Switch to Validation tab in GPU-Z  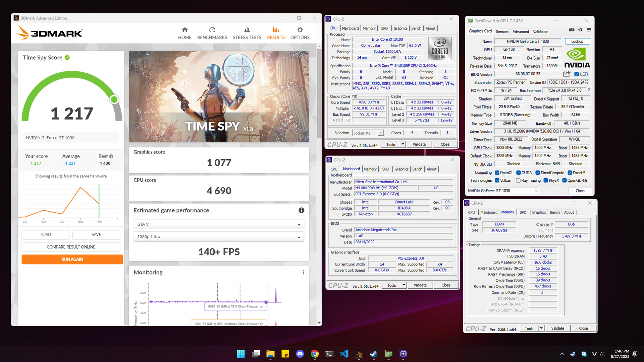coord(541,32)
